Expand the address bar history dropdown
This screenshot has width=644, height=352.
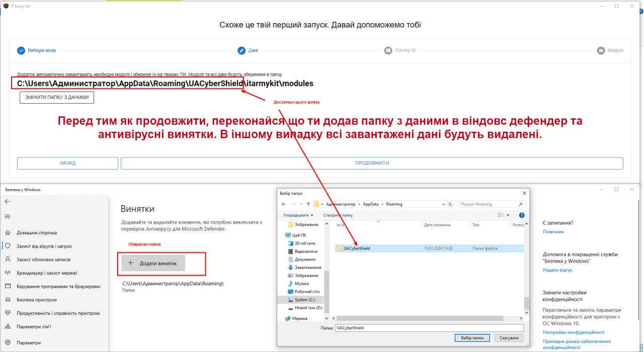click(x=443, y=204)
